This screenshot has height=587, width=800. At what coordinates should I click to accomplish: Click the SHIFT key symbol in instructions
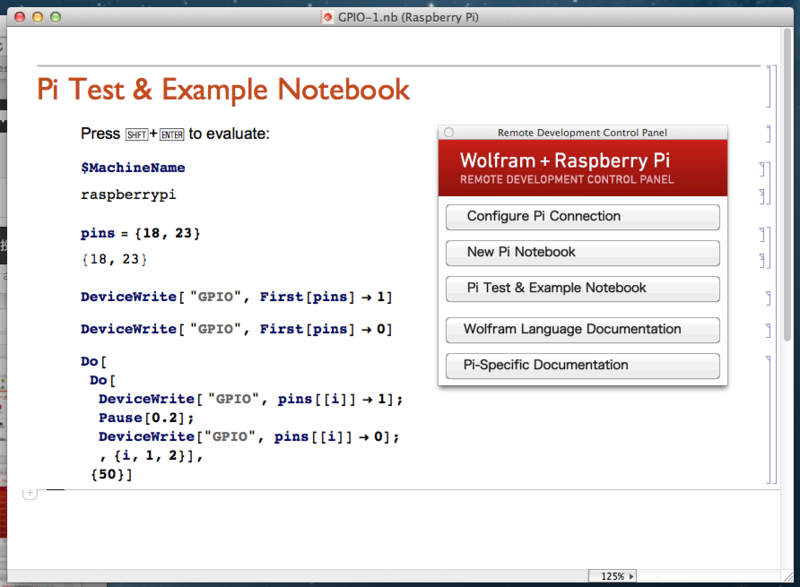point(137,135)
